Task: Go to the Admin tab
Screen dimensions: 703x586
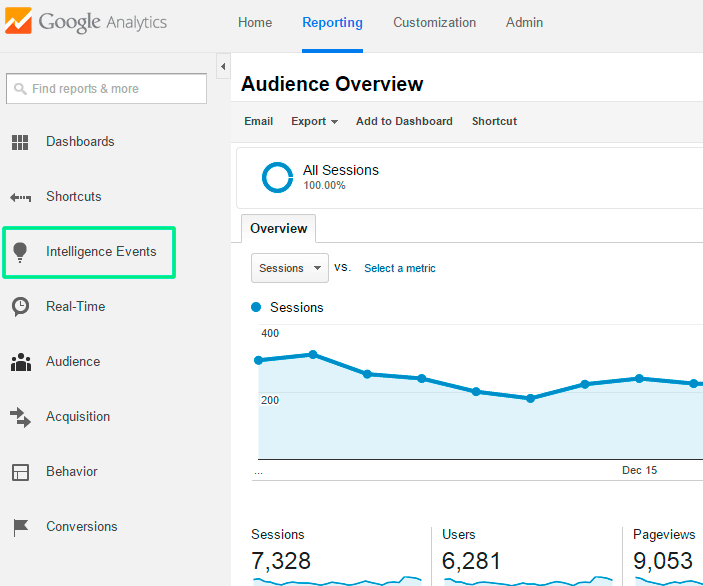Action: pyautogui.click(x=524, y=22)
